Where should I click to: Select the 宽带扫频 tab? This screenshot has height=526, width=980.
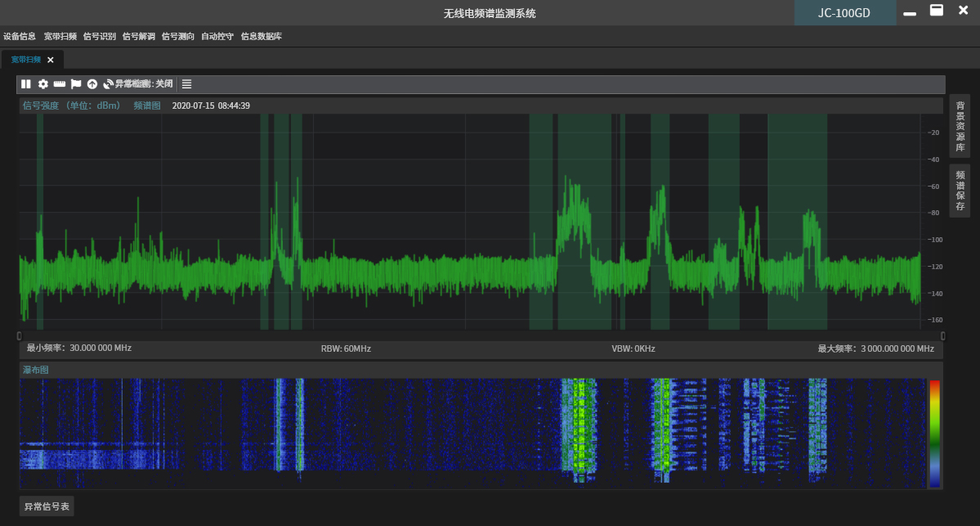(x=25, y=60)
